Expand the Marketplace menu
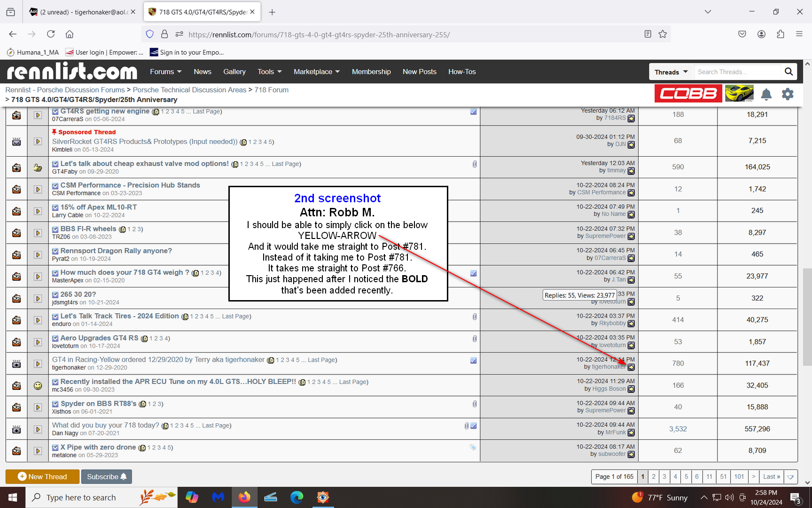This screenshot has height=508, width=812. coord(316,71)
